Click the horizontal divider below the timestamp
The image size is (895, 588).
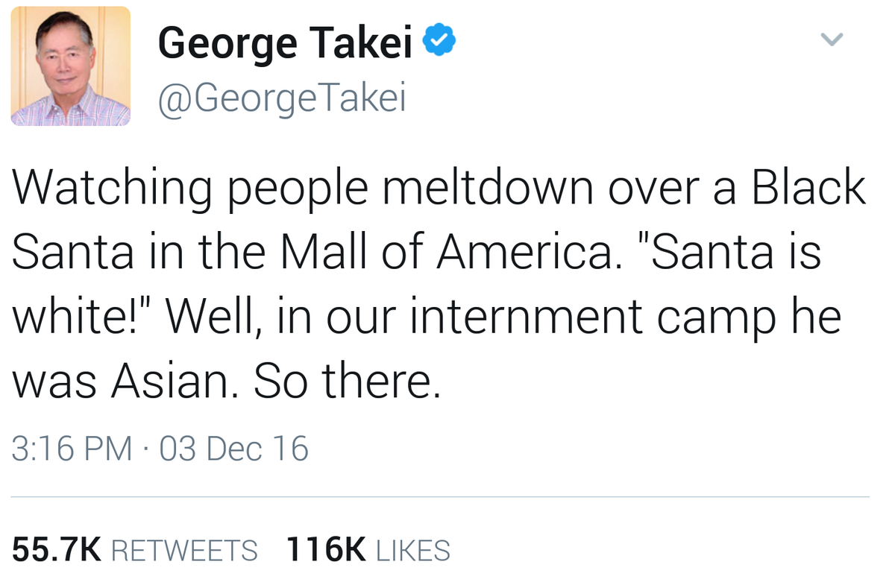click(440, 497)
